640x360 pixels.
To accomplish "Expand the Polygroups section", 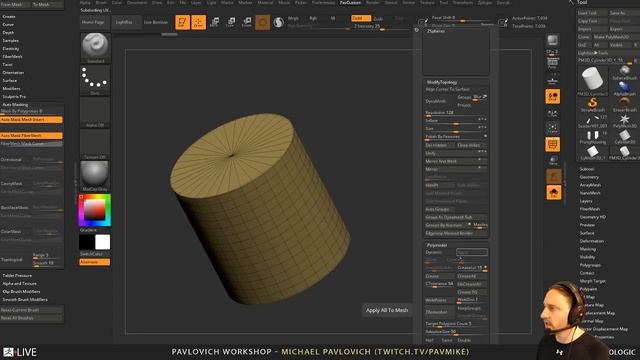I will (x=590, y=265).
